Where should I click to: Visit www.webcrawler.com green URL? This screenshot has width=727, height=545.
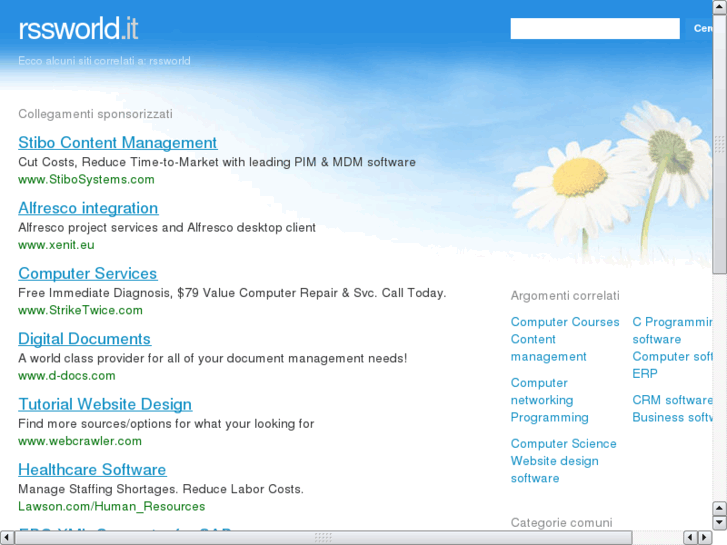[x=80, y=441]
